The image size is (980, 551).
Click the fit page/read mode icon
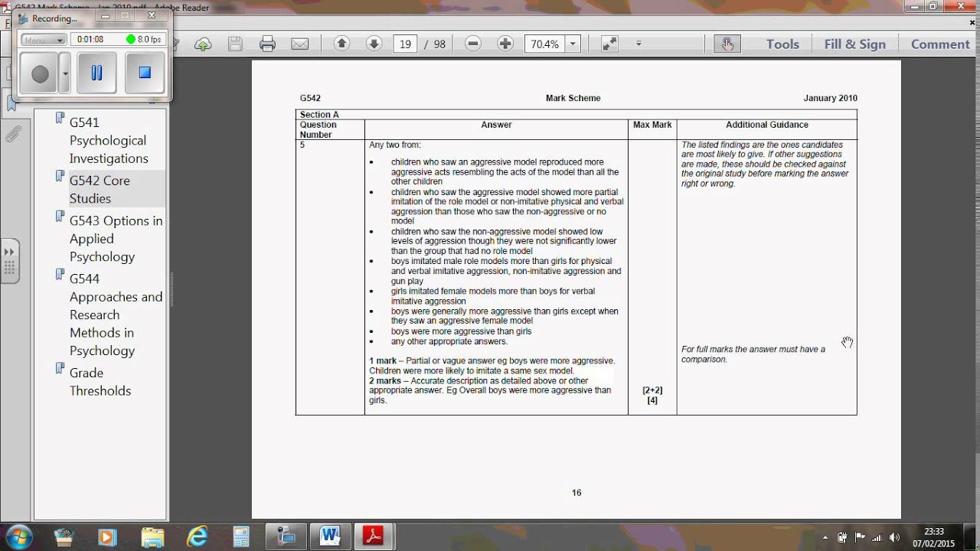tap(609, 44)
